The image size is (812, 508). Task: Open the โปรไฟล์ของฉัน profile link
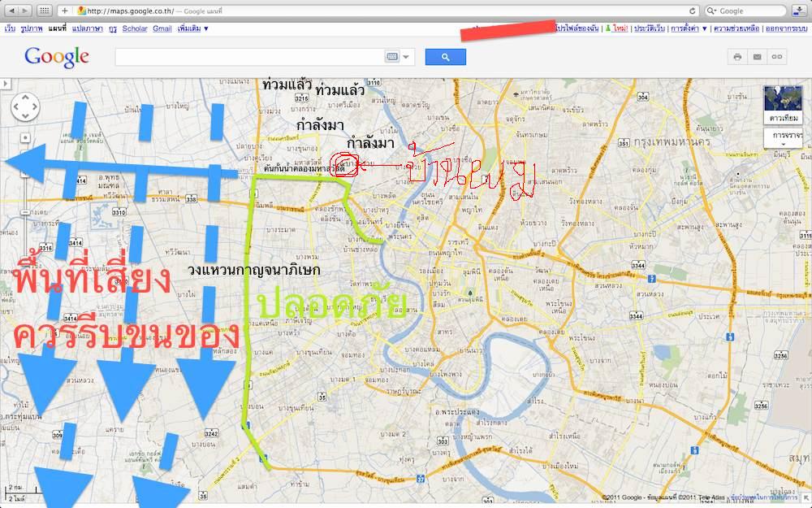click(x=577, y=28)
